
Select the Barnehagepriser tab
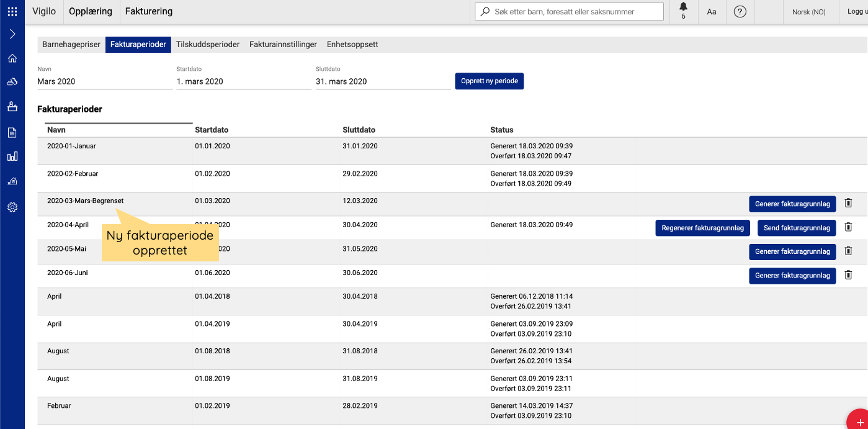pos(71,45)
